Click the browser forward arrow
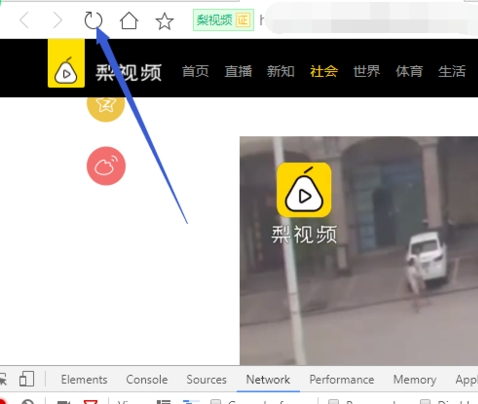 coord(58,20)
